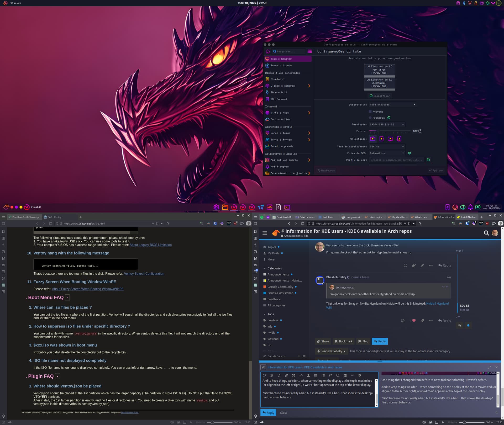This screenshot has height=425, width=504.
Task: Collapse the Boot Menu FAQ section
Action: tap(67, 297)
